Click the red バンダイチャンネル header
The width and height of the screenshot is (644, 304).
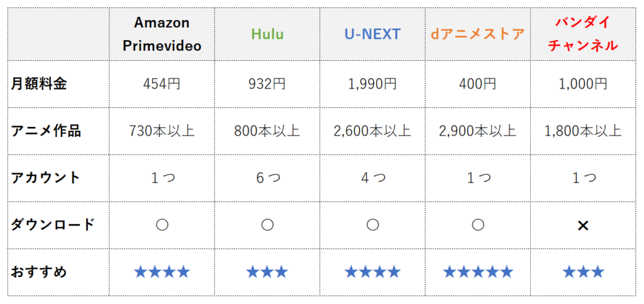(583, 34)
